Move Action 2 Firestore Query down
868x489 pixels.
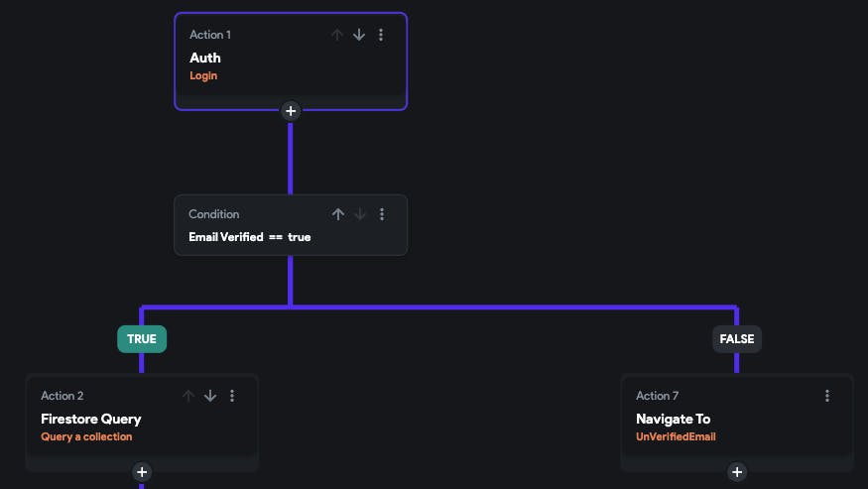point(210,396)
